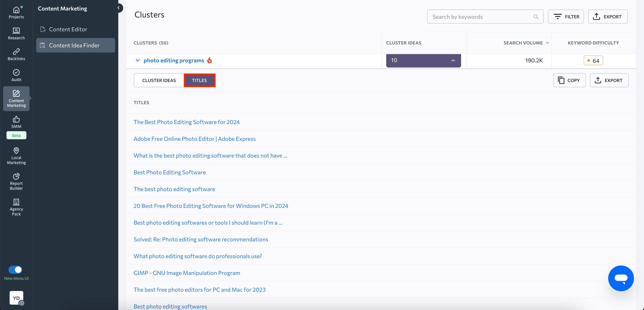Open the Agency Pack building icon

16,202
